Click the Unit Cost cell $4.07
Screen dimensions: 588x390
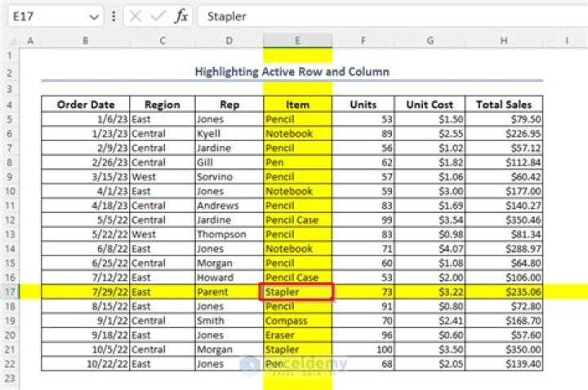[x=430, y=248]
